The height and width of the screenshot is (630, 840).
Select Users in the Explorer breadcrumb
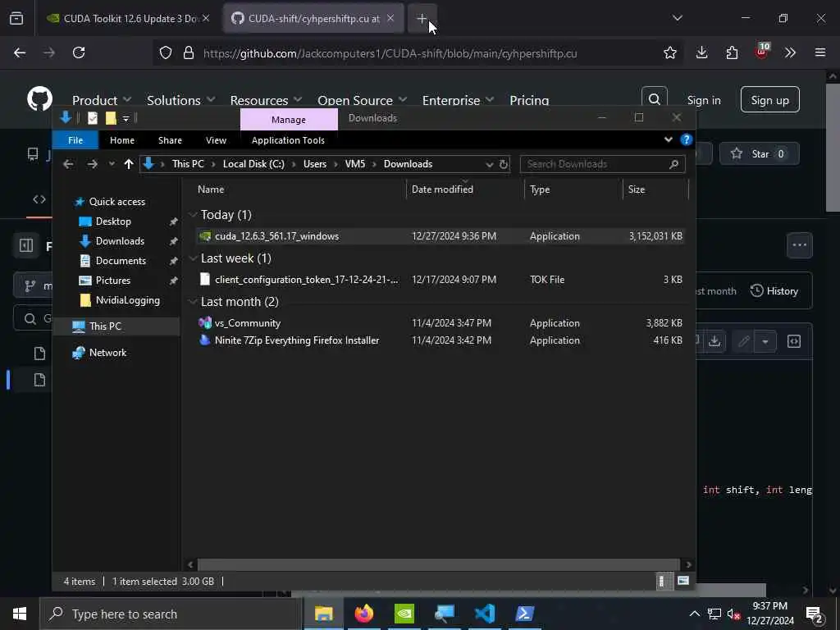click(x=315, y=164)
